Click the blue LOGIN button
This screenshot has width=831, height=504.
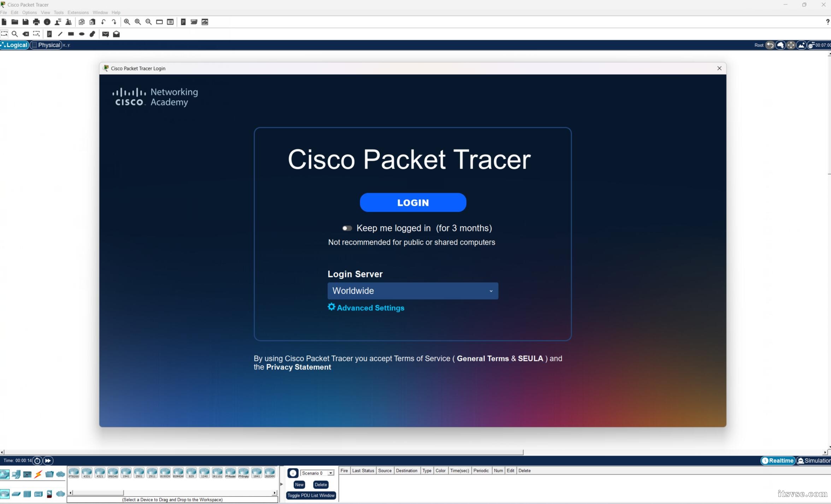tap(413, 202)
